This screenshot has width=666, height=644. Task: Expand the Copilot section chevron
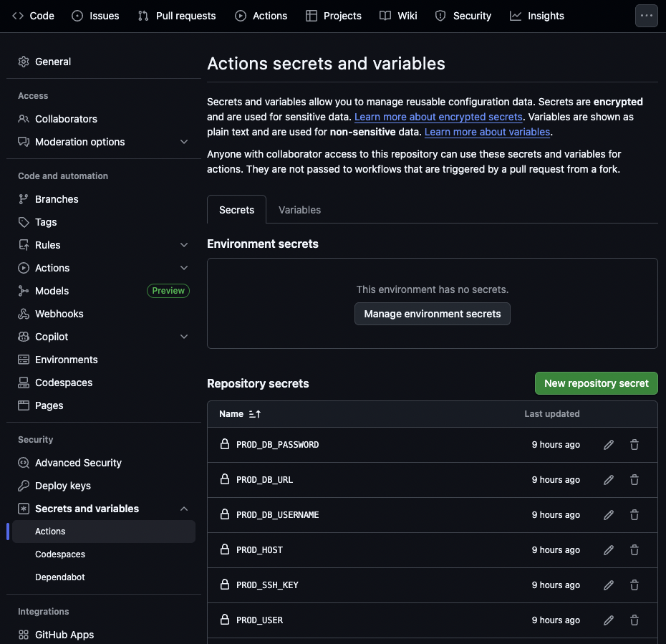coord(184,337)
